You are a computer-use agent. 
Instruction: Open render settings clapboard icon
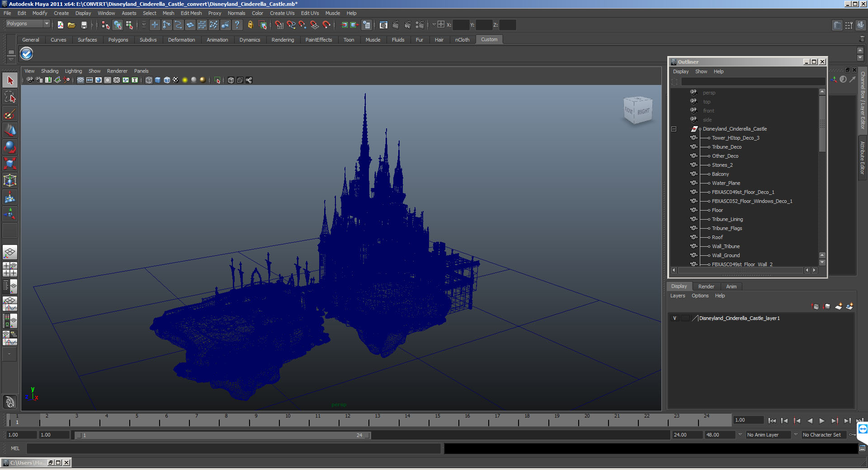pyautogui.click(x=420, y=25)
